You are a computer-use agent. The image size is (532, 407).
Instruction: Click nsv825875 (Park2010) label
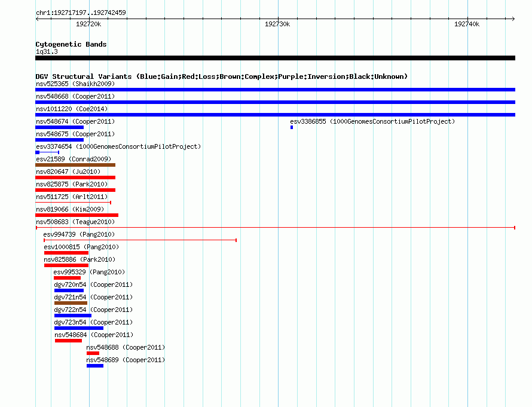click(x=72, y=184)
